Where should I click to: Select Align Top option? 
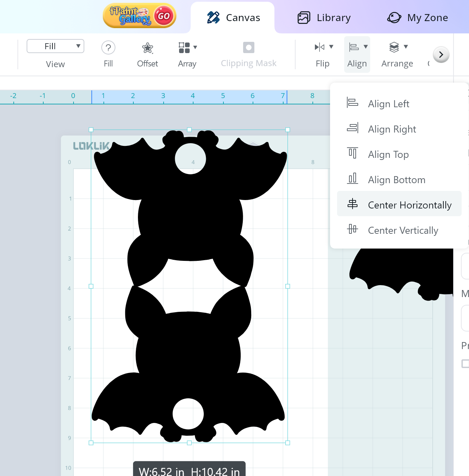point(388,154)
